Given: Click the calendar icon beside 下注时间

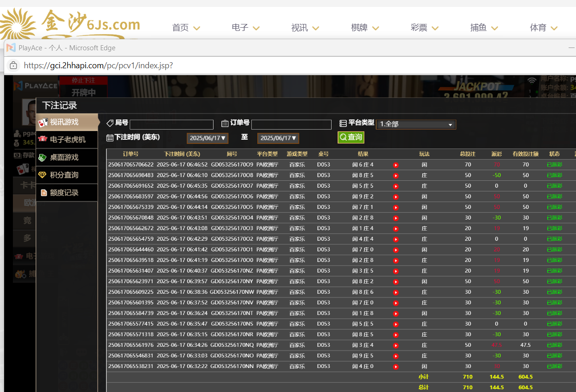Looking at the screenshot, I should [x=110, y=137].
